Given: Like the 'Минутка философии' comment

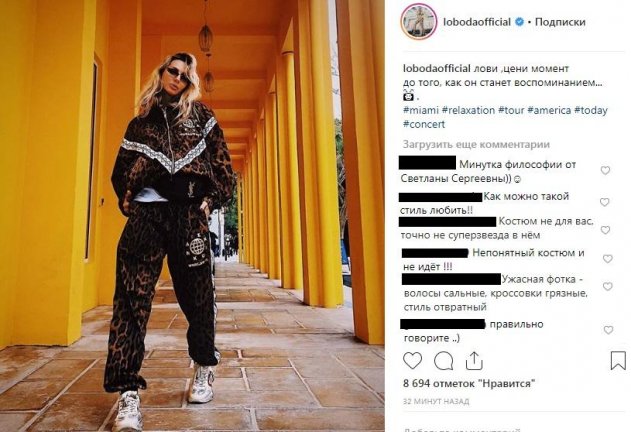Looking at the screenshot, I should [x=605, y=170].
